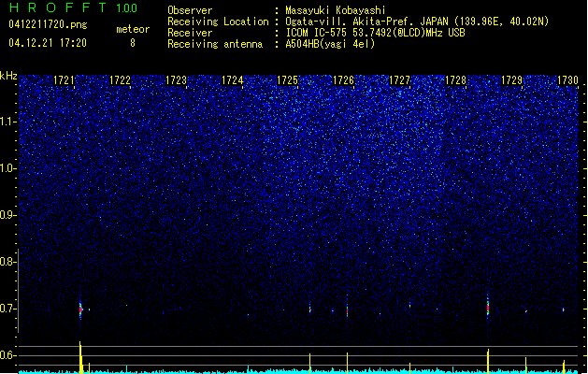Image resolution: width=588 pixels, height=374 pixels.
Task: Click the 1.0 kHz frequency label
Action: click(x=8, y=168)
